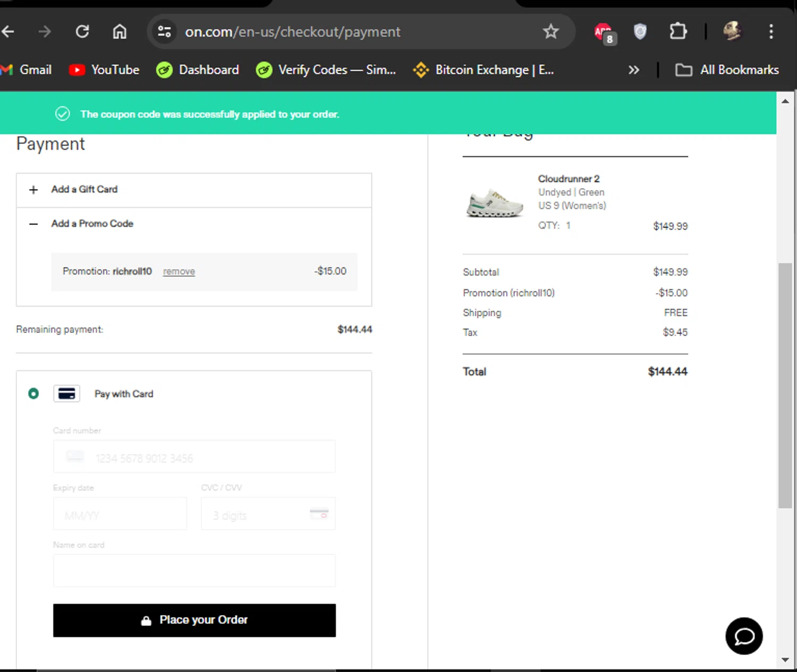Select the Pay with Card radio button
The width and height of the screenshot is (797, 672).
click(33, 394)
